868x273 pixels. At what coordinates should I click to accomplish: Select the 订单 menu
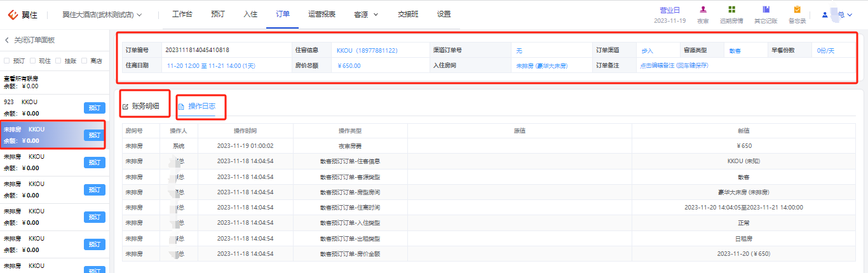pyautogui.click(x=283, y=14)
